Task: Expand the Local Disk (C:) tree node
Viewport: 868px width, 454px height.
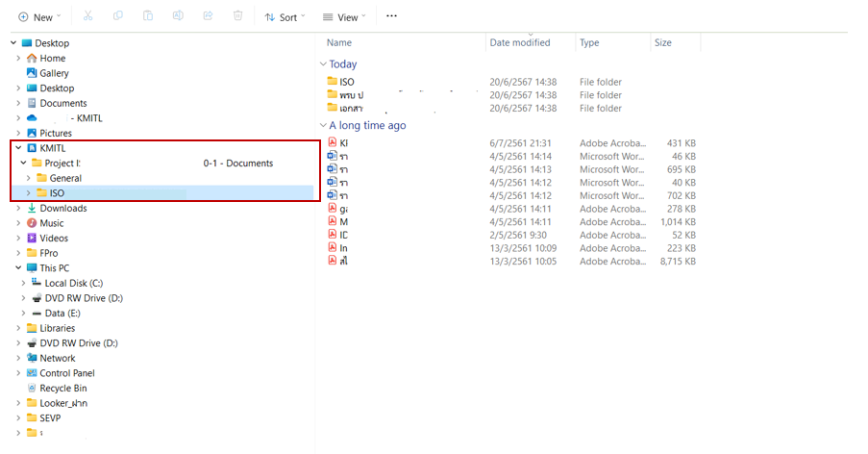Action: pyautogui.click(x=24, y=283)
